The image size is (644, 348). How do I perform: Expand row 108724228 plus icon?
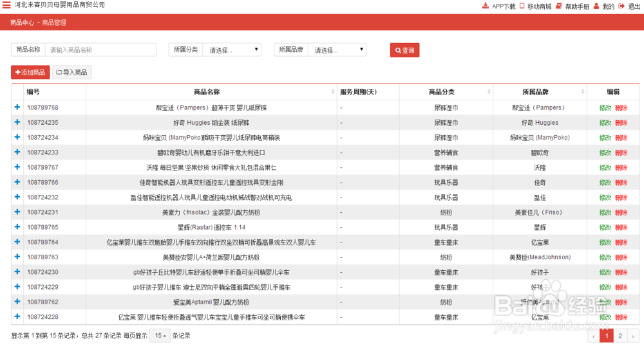pos(17,316)
